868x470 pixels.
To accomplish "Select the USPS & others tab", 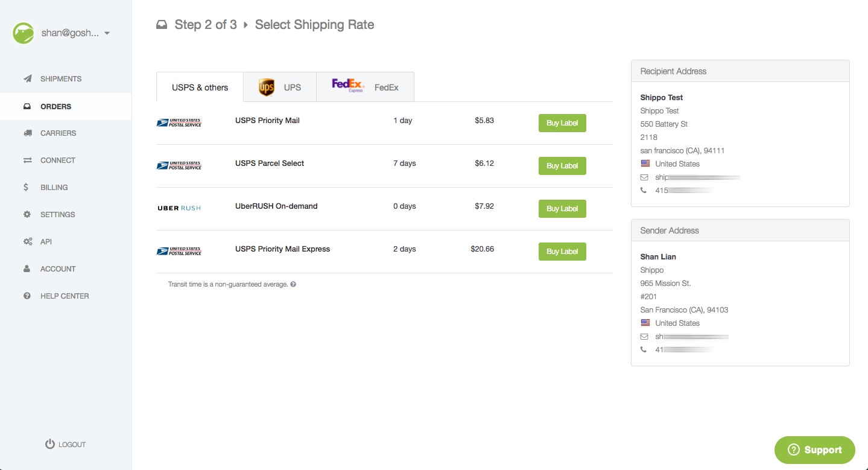I will pyautogui.click(x=200, y=87).
